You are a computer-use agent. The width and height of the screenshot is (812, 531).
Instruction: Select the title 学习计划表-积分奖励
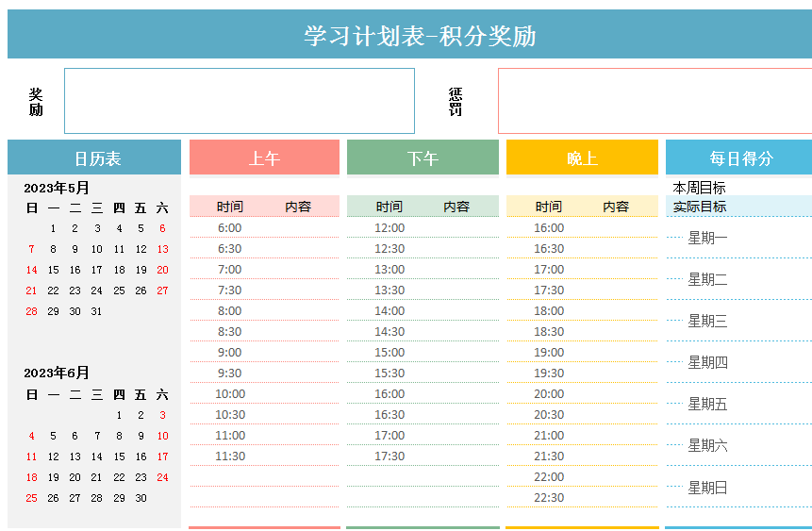[420, 36]
